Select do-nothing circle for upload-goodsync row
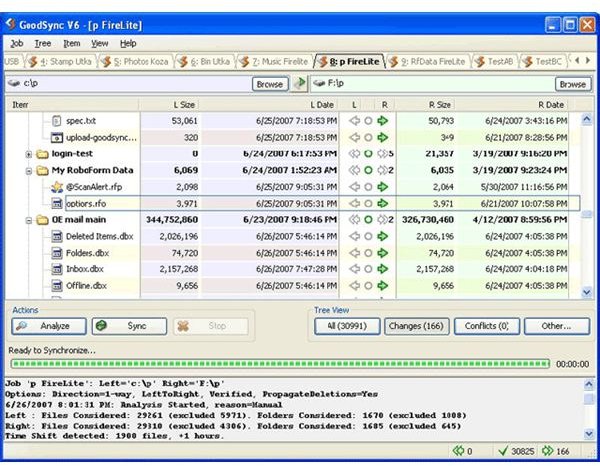The width and height of the screenshot is (600, 466). (x=368, y=137)
